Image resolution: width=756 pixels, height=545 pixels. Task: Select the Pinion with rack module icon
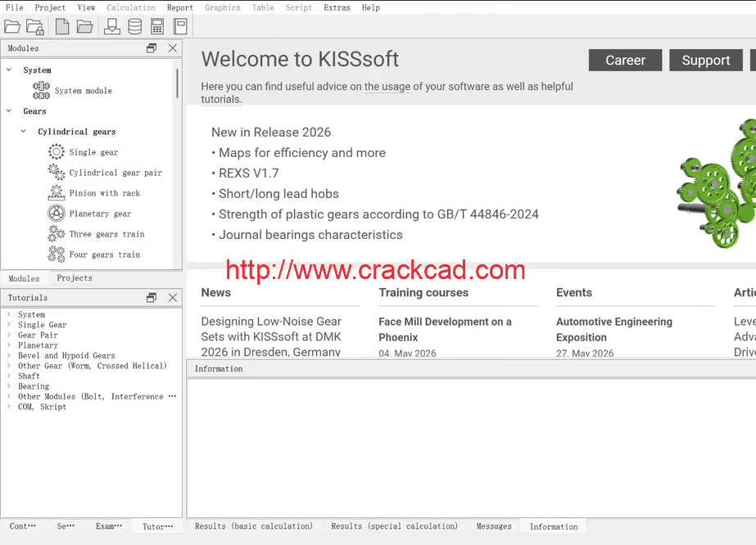[x=56, y=193]
